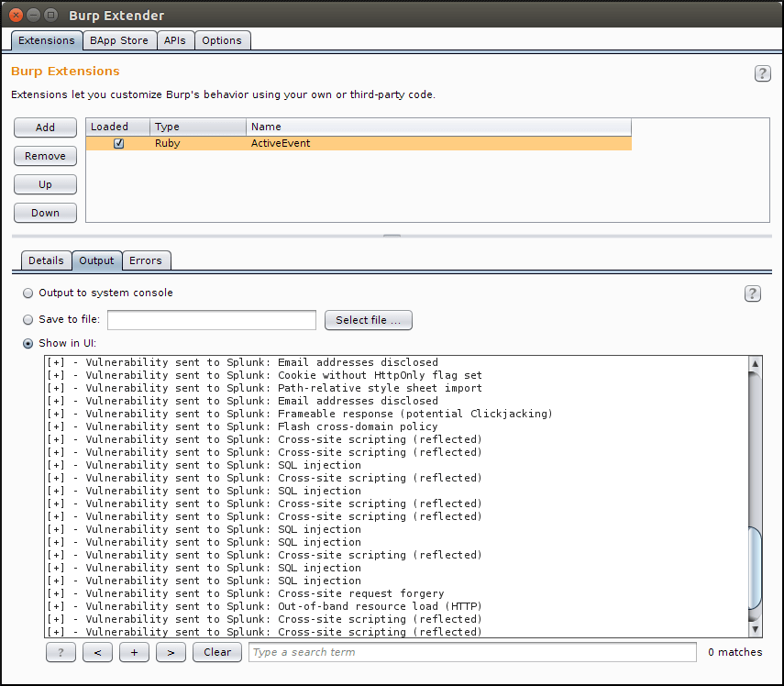This screenshot has height=686, width=784.
Task: Click the plus search options button
Action: tap(134, 652)
